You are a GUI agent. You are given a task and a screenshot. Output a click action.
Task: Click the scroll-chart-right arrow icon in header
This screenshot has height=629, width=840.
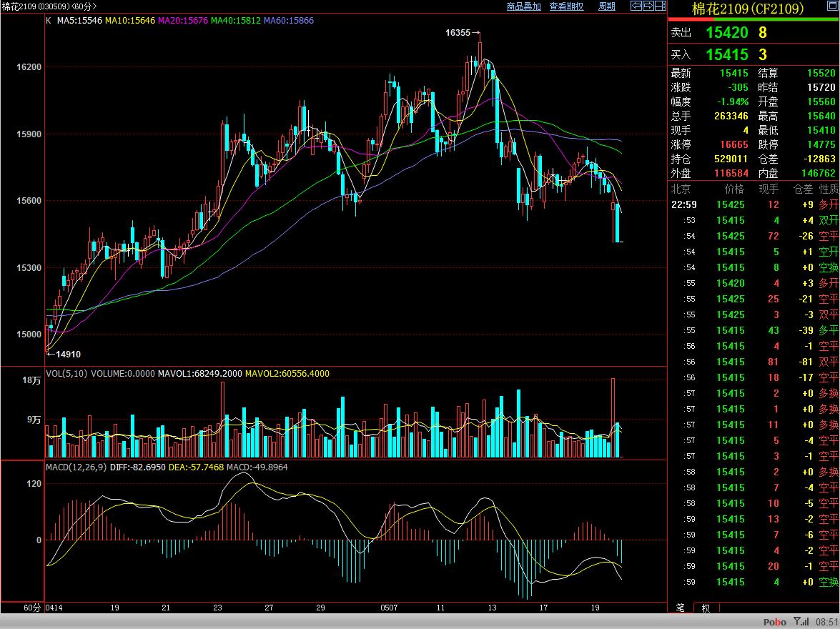648,6
